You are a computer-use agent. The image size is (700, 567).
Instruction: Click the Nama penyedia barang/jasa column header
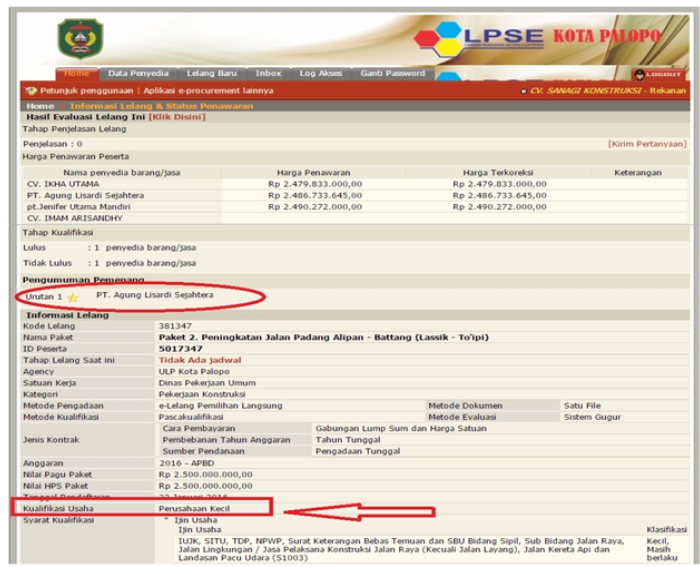(x=121, y=173)
